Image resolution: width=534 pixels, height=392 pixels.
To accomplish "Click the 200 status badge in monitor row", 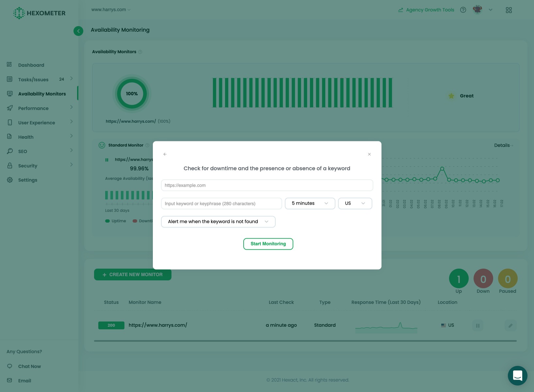I will (111, 325).
